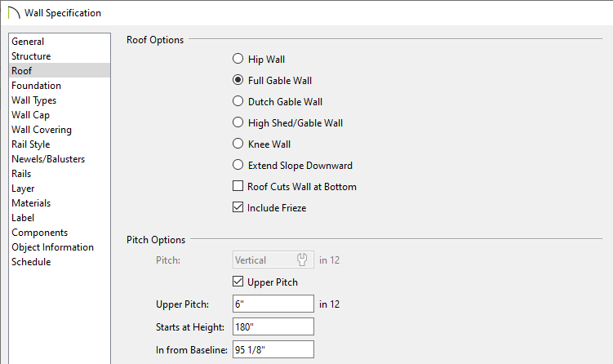Select Extend Slope Downward option

point(238,165)
